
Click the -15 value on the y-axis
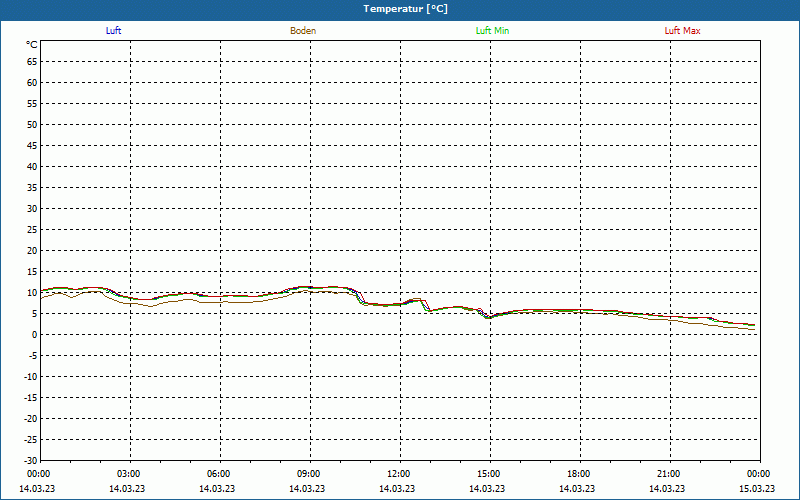[31, 397]
